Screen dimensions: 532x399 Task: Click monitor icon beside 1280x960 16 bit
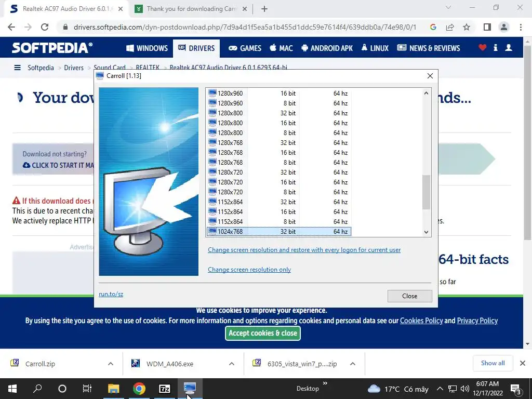pos(212,93)
